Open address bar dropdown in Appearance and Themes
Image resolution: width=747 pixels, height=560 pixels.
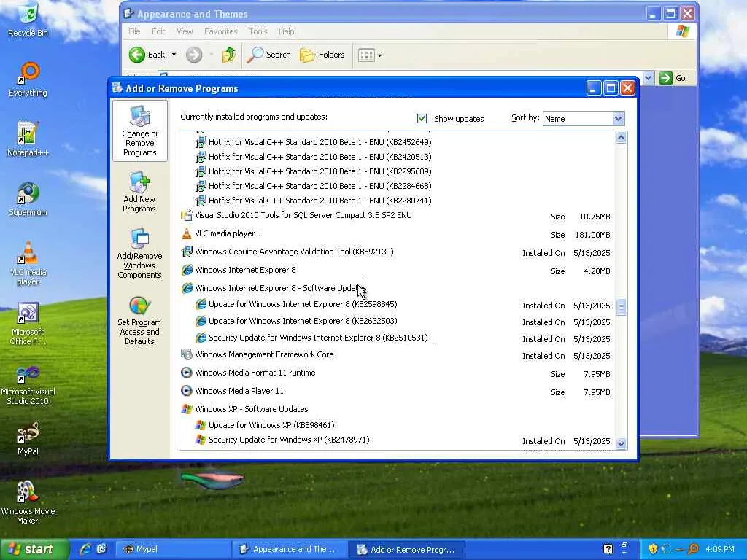pyautogui.click(x=648, y=77)
